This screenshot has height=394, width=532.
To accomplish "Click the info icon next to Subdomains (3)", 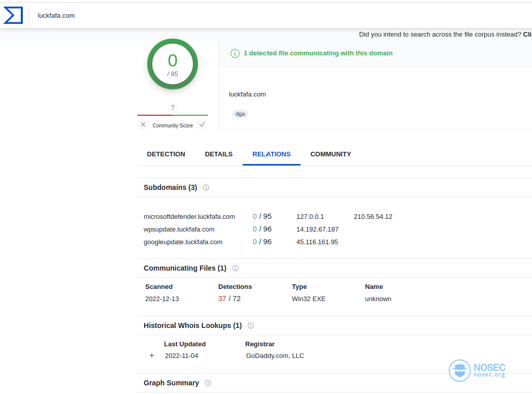I will point(206,187).
